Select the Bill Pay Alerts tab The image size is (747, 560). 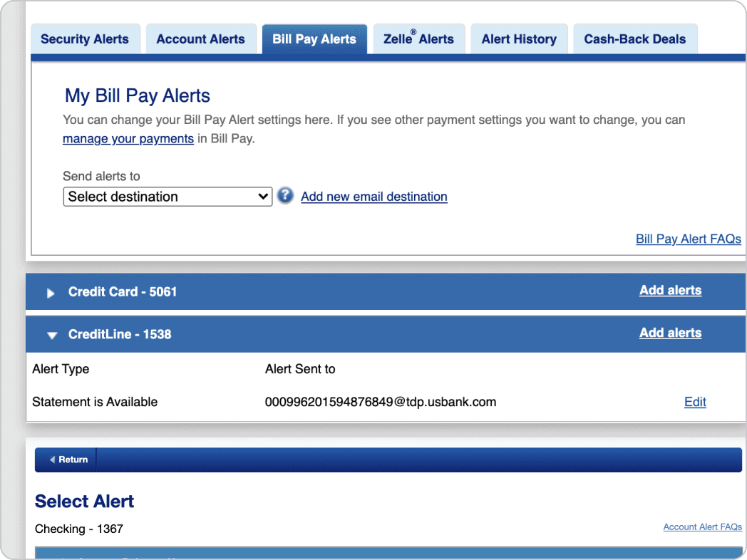pyautogui.click(x=314, y=39)
